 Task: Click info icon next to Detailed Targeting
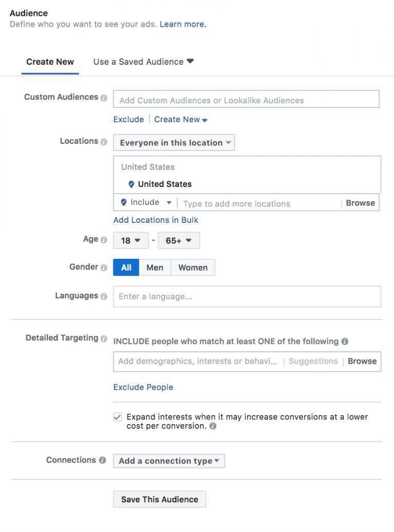pyautogui.click(x=104, y=338)
